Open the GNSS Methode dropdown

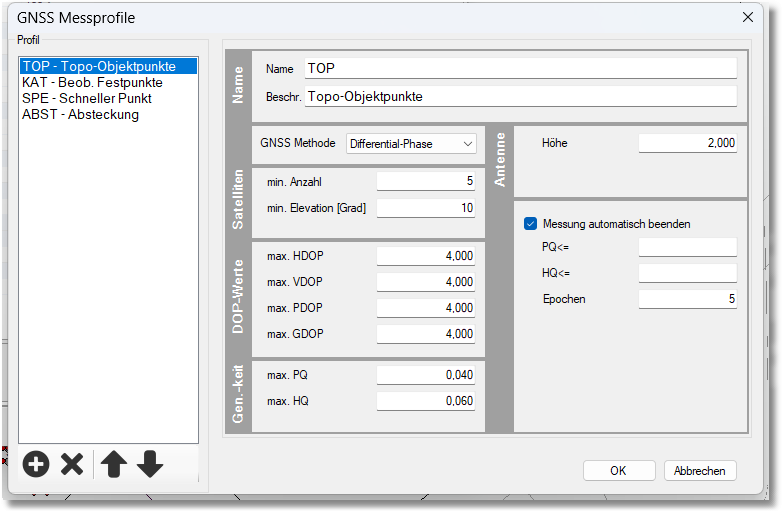click(411, 144)
